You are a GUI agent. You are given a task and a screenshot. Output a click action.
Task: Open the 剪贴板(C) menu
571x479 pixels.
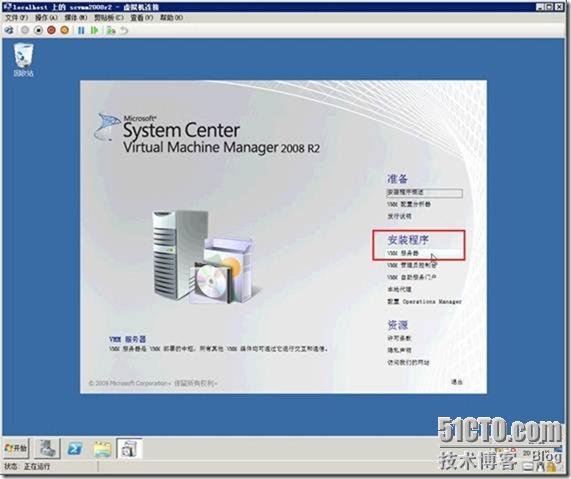click(109, 17)
